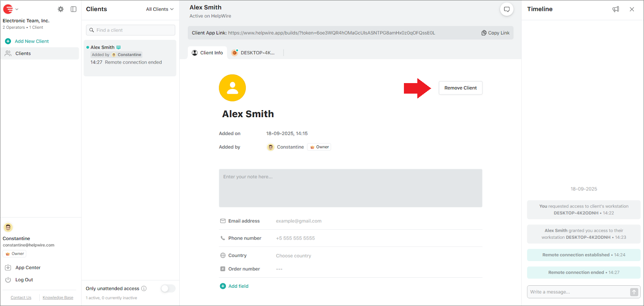
Task: Click the unattended access info icon
Action: (x=144, y=289)
